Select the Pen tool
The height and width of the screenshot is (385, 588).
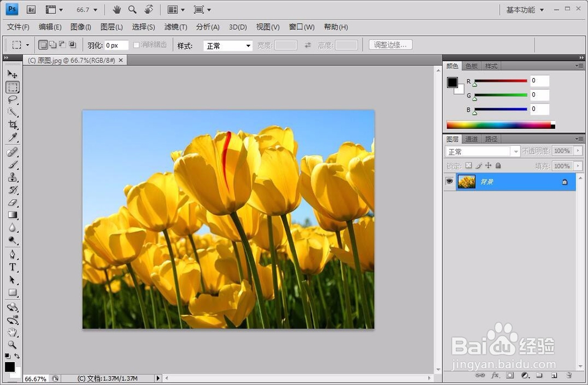point(12,255)
